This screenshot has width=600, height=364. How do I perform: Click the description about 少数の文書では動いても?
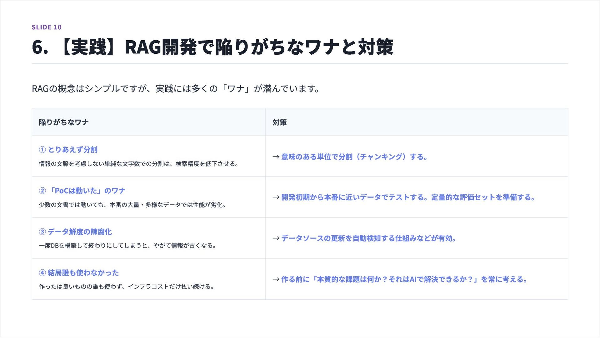tap(132, 205)
